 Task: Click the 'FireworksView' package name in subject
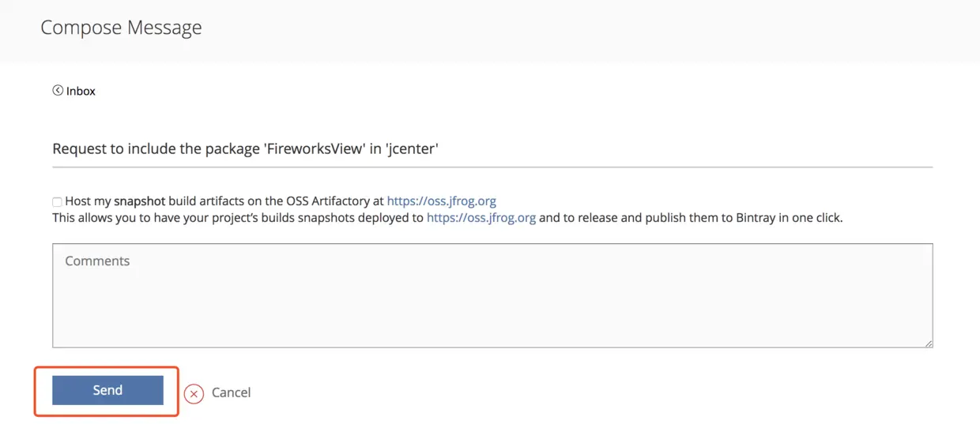coord(315,148)
